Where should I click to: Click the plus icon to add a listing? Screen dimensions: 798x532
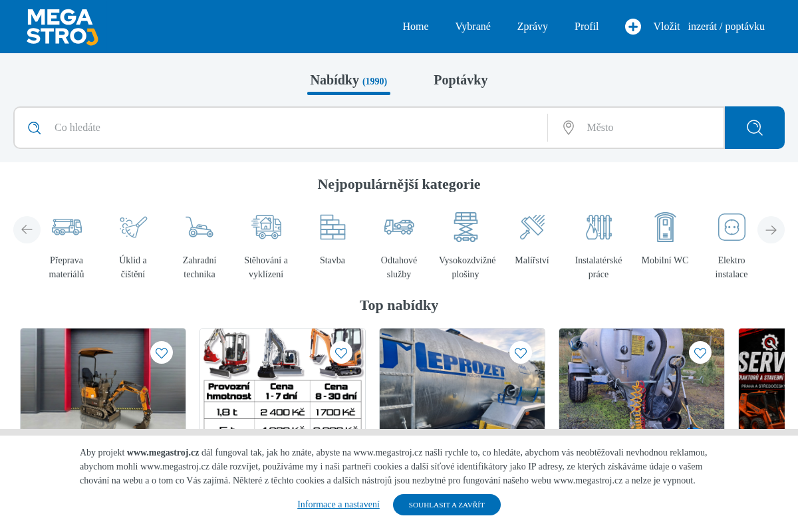pos(633,27)
